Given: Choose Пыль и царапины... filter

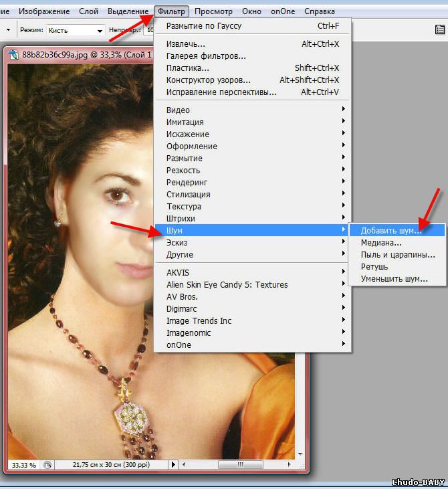Looking at the screenshot, I should [397, 255].
